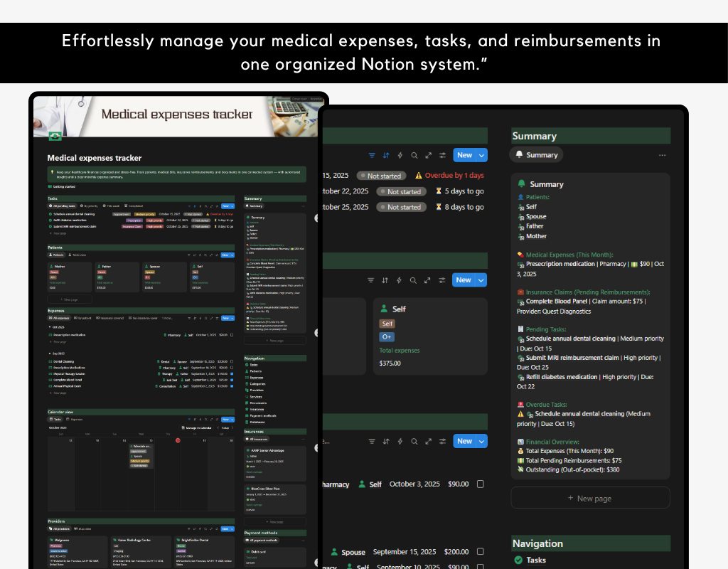This screenshot has height=569, width=728.
Task: Open the sliders settings icon in the enlarged Expenses toolbar
Action: (x=442, y=441)
